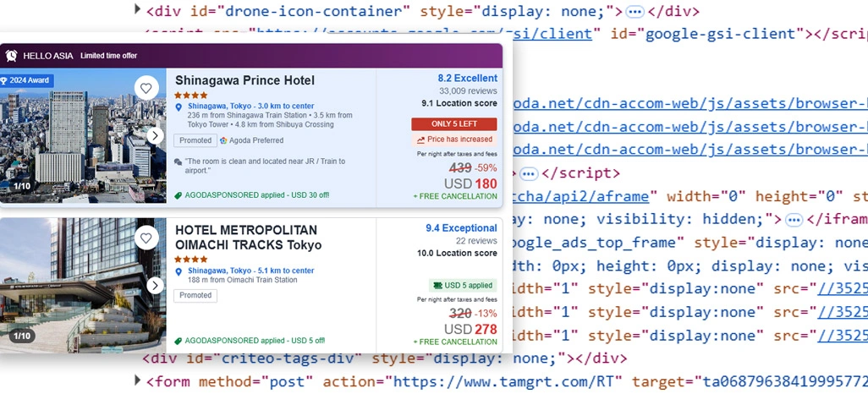The height and width of the screenshot is (394, 868).
Task: Click the 22 reviews count
Action: coord(476,241)
